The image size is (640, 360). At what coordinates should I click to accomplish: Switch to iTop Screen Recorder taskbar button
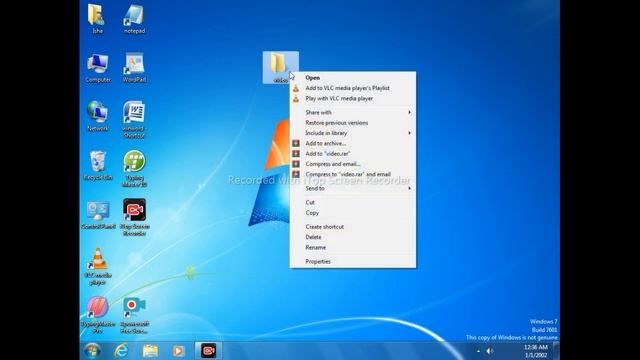tap(209, 351)
